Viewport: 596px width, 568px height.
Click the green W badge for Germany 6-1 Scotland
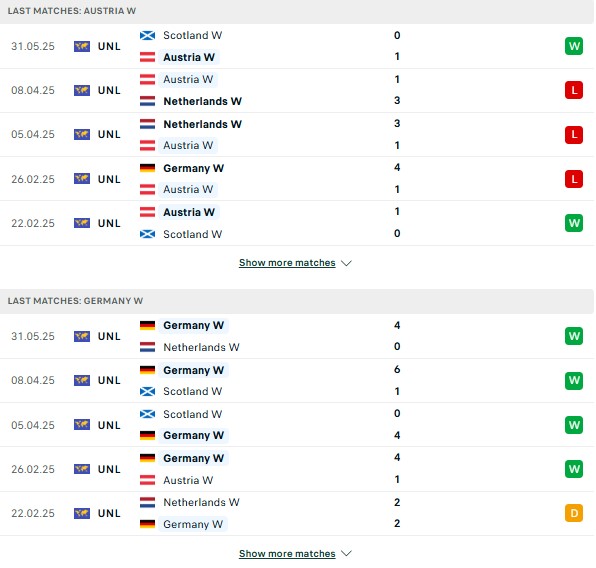point(574,380)
